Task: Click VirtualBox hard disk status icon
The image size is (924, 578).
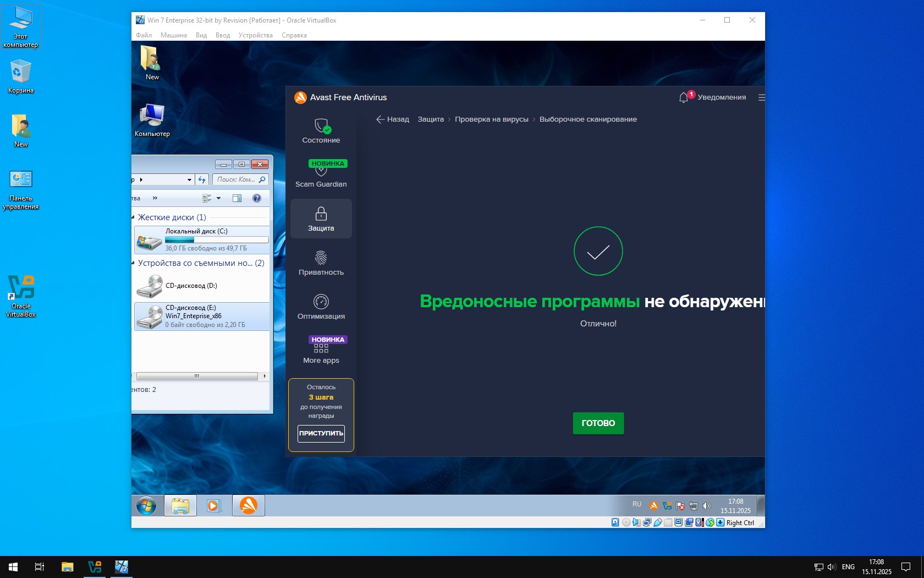Action: point(615,522)
